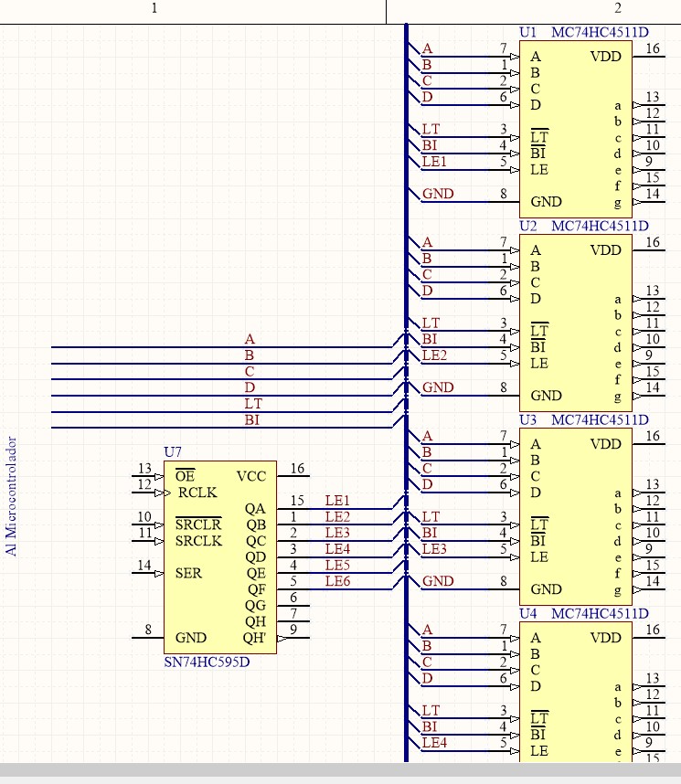Select MC74HC4511D text beside U3
Image resolution: width=681 pixels, height=784 pixels.
point(600,419)
